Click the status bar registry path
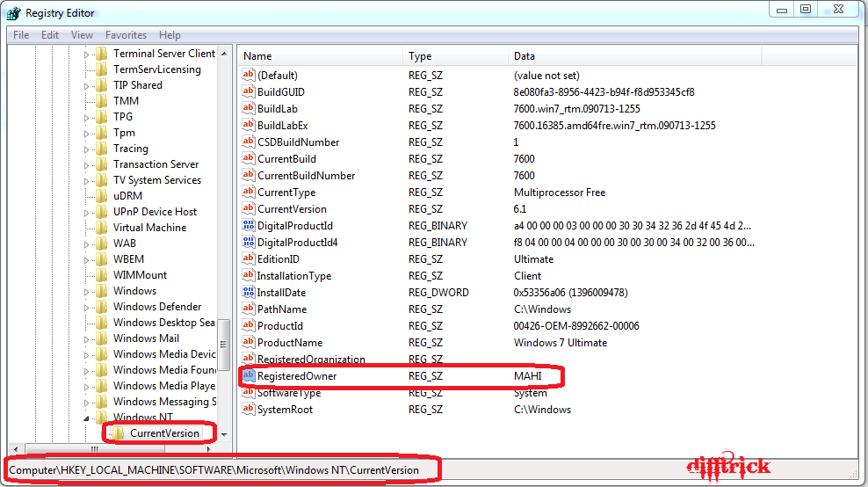 [x=214, y=469]
